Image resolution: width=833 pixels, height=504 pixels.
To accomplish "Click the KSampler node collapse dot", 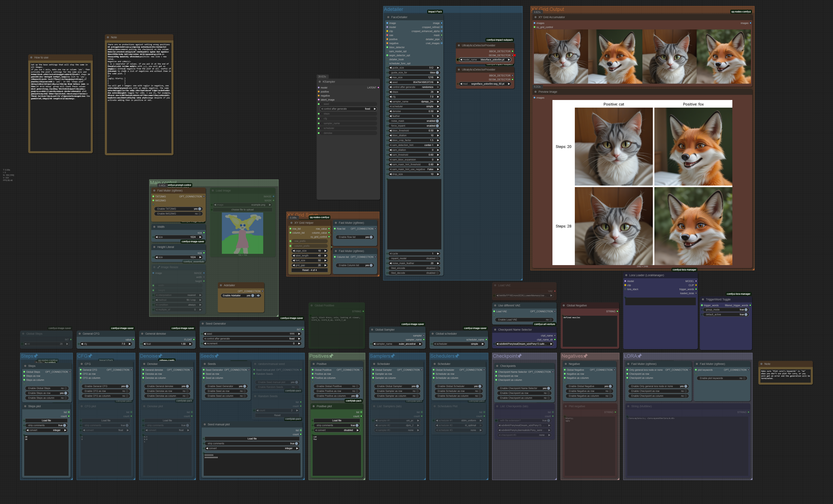I will (319, 82).
